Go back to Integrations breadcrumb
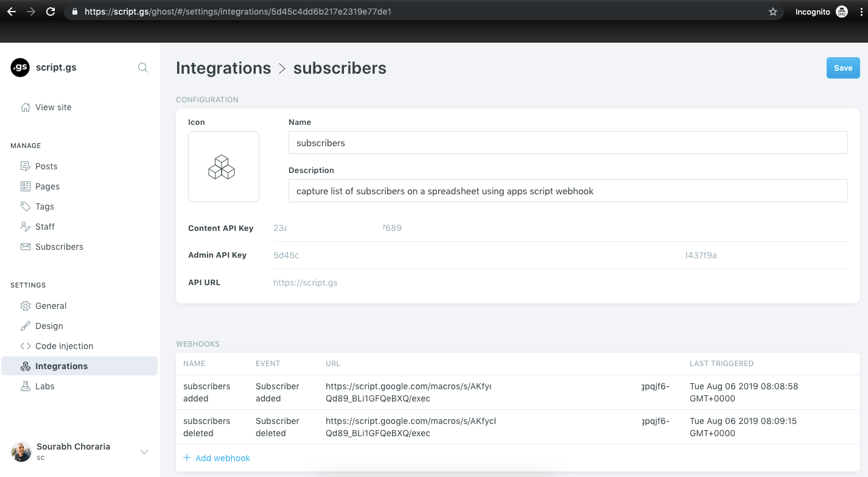Image resolution: width=868 pixels, height=477 pixels. 223,68
